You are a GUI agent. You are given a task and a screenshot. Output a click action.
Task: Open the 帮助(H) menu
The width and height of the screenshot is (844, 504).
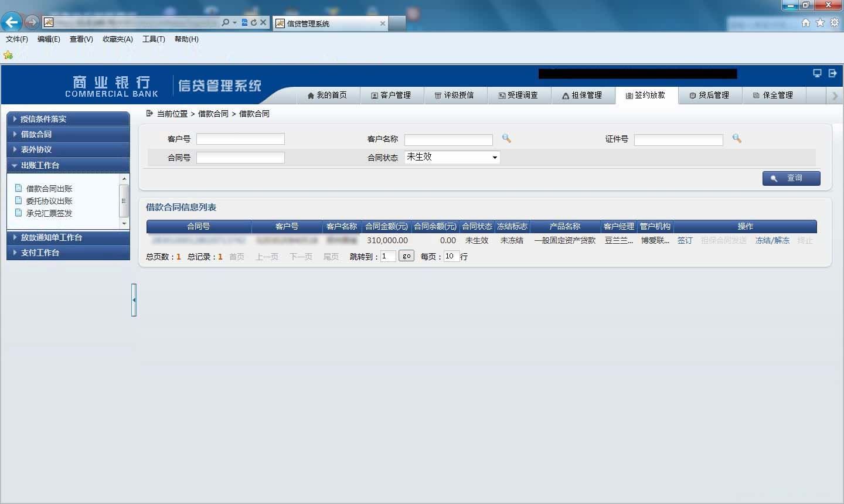click(186, 39)
